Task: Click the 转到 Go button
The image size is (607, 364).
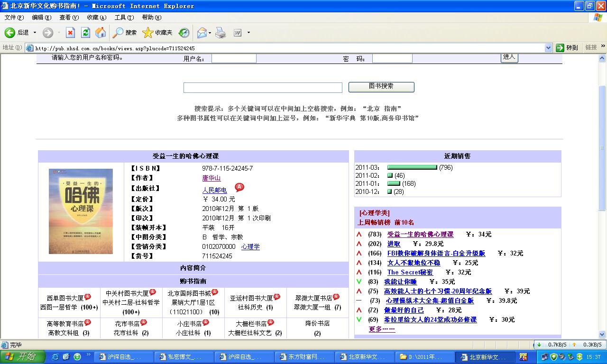Action: pos(568,48)
